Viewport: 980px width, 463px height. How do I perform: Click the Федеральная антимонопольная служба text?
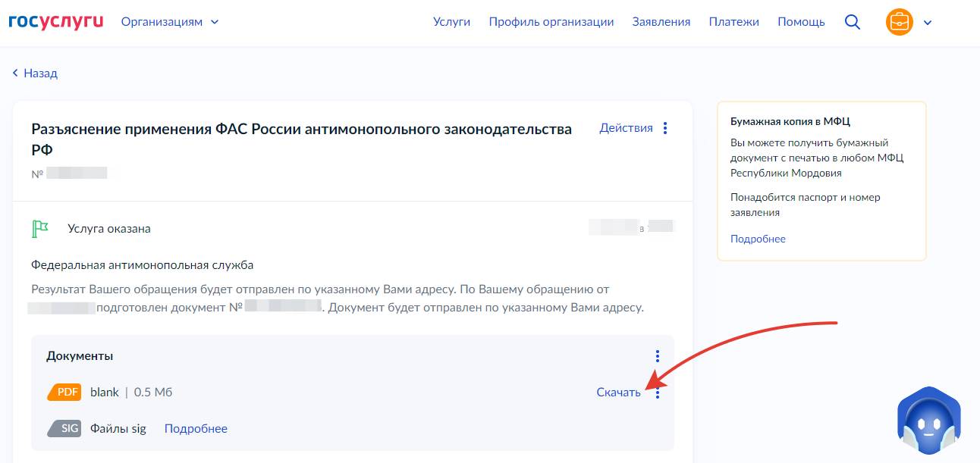click(x=143, y=265)
